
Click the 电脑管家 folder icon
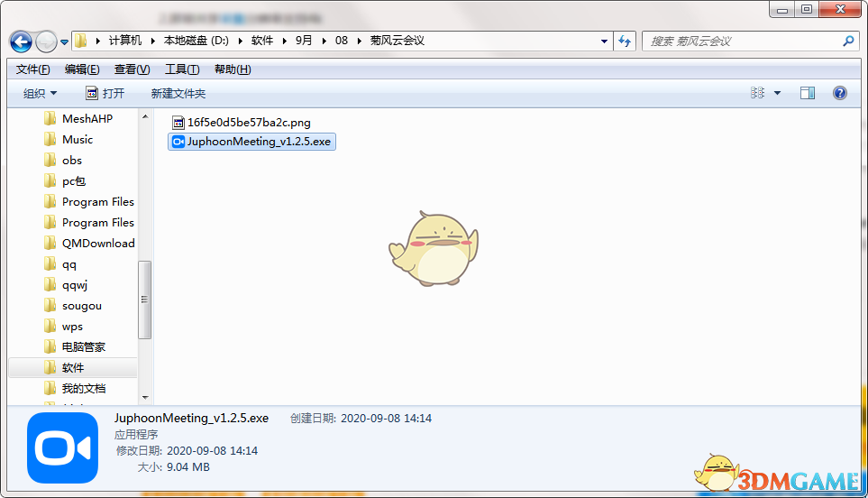[50, 346]
